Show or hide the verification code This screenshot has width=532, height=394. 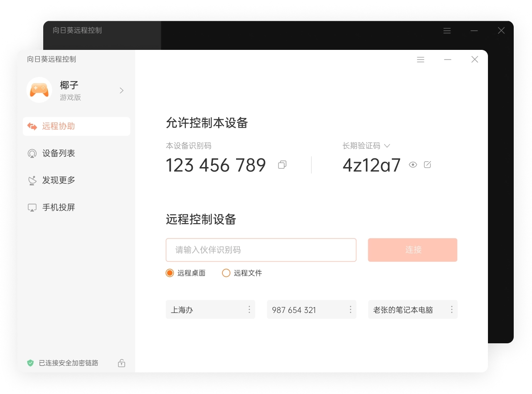point(413,165)
